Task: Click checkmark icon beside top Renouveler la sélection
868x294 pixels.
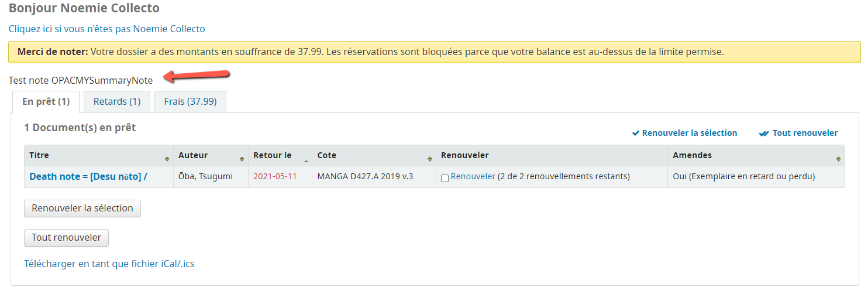Action: click(636, 134)
